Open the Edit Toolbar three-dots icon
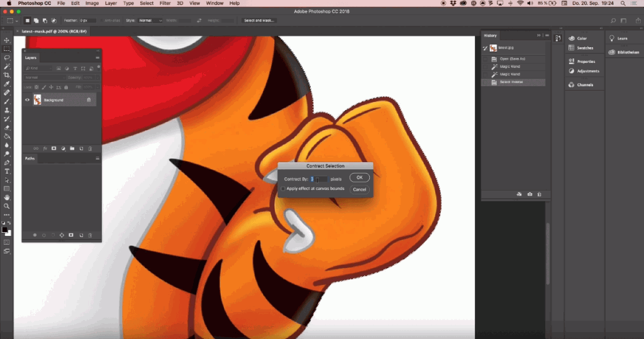The height and width of the screenshot is (339, 644). tap(6, 215)
